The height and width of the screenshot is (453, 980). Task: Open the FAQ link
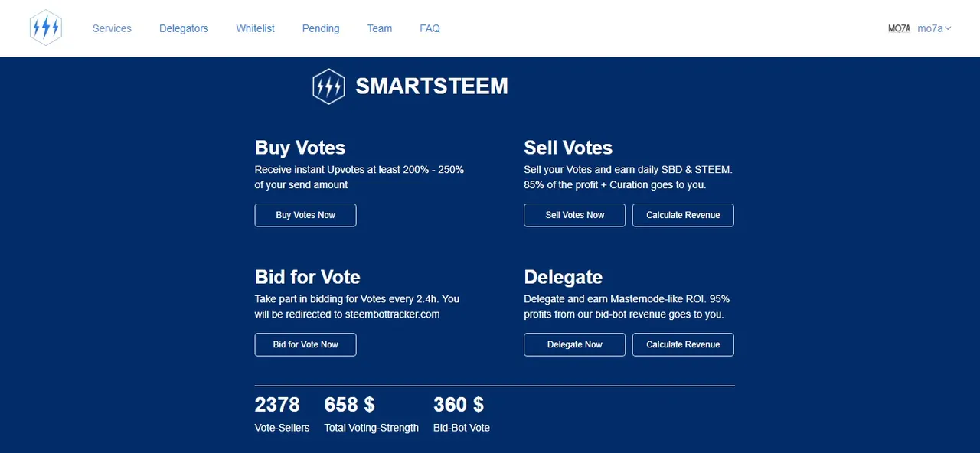click(430, 28)
